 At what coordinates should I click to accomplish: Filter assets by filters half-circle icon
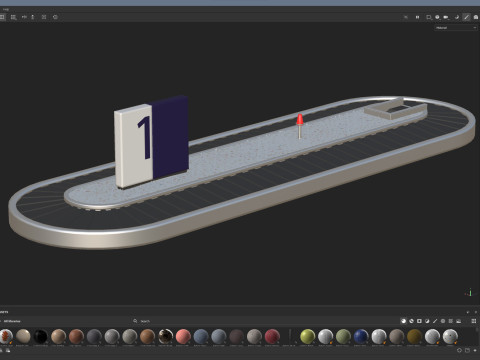click(427, 321)
